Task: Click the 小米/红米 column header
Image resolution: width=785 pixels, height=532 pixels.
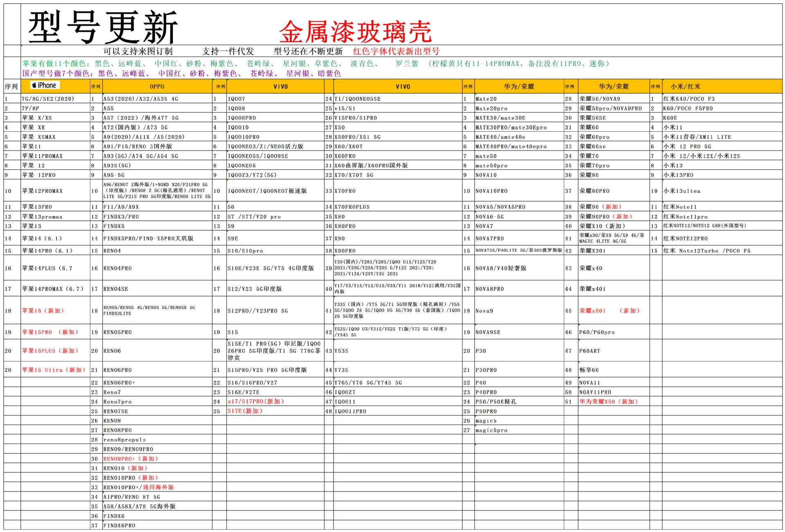Action: point(685,87)
